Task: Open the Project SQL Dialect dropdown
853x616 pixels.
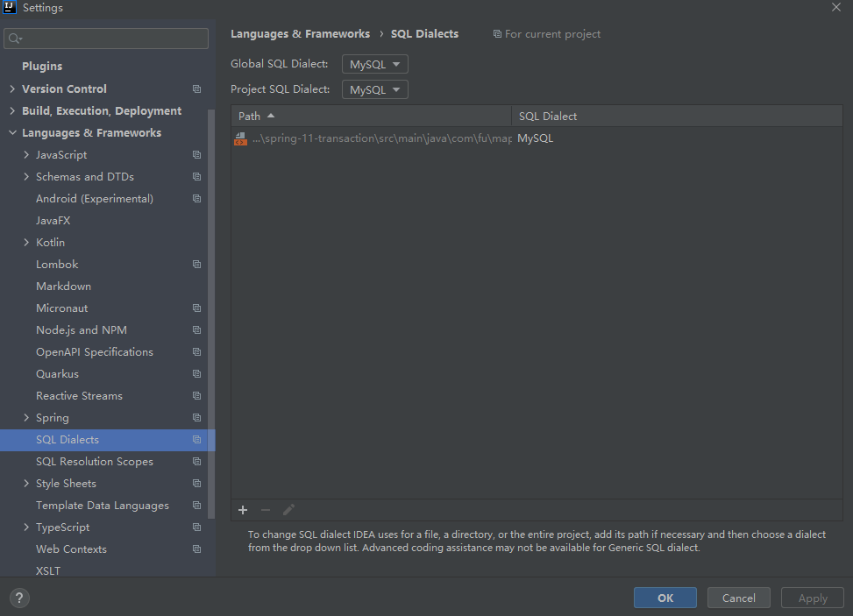Action: [375, 89]
